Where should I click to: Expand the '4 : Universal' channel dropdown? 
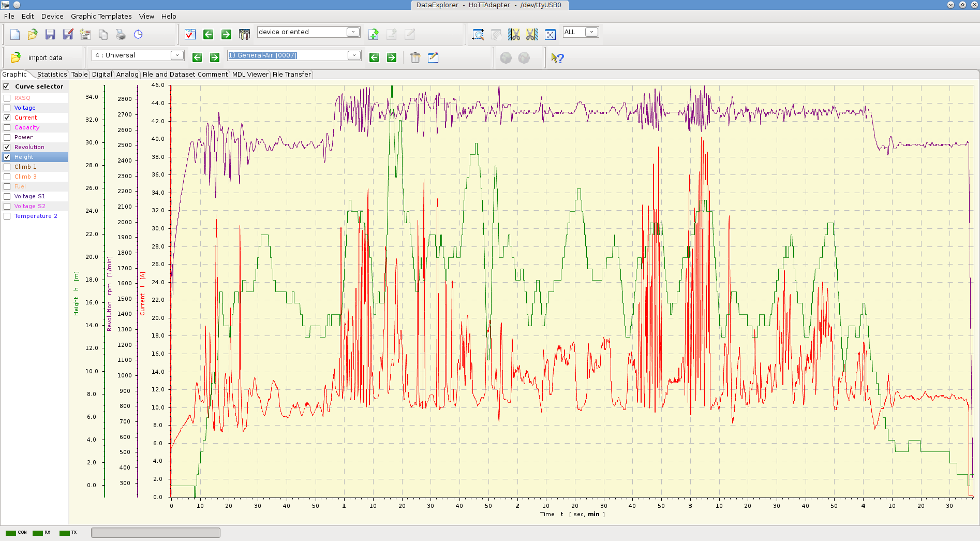pyautogui.click(x=177, y=55)
